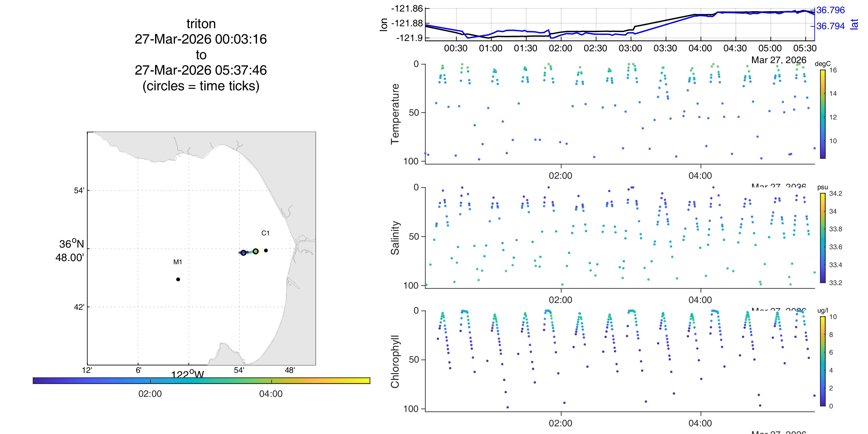Click the M1 mooring black dot marker
This screenshot has height=434, width=868.
(x=178, y=279)
